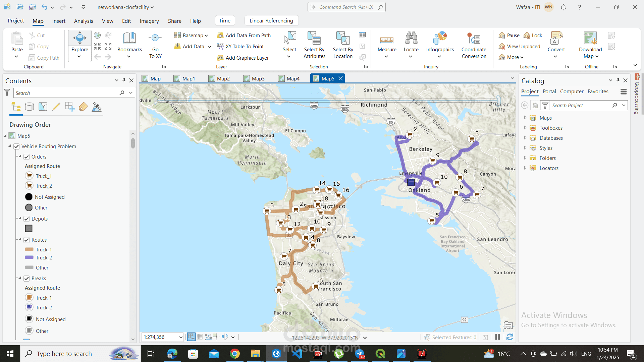This screenshot has width=644, height=362.
Task: Click the notifications bell icon
Action: pyautogui.click(x=563, y=7)
